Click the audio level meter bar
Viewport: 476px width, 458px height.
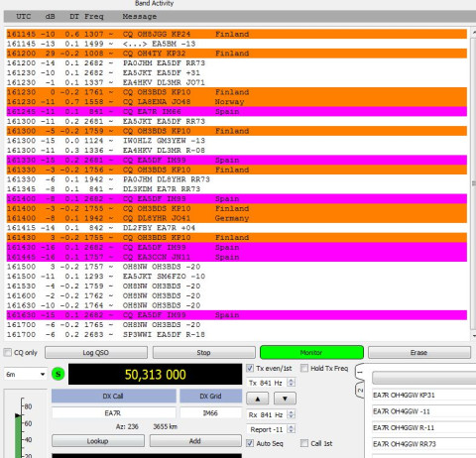18,436
